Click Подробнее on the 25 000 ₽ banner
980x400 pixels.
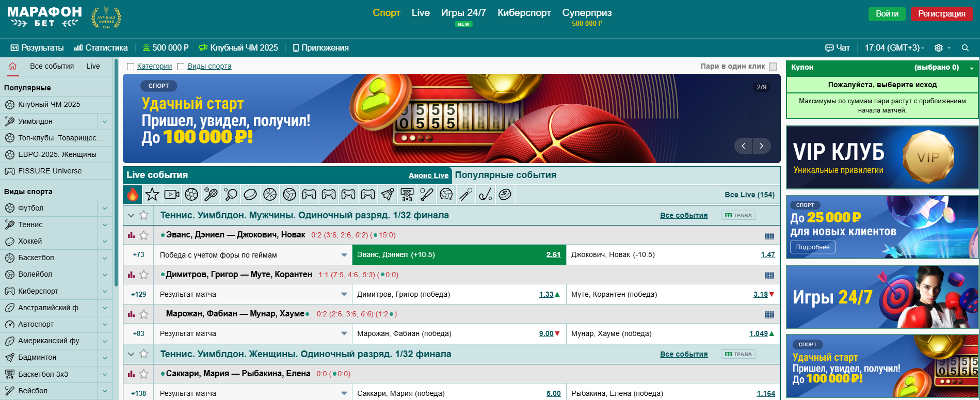pos(813,247)
